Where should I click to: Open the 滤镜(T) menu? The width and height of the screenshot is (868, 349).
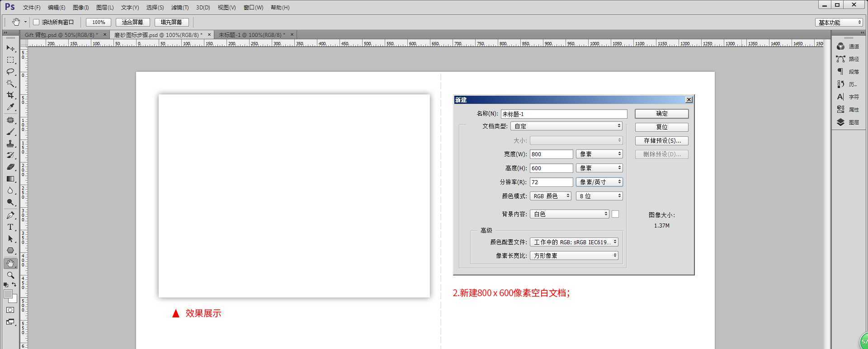(x=180, y=8)
